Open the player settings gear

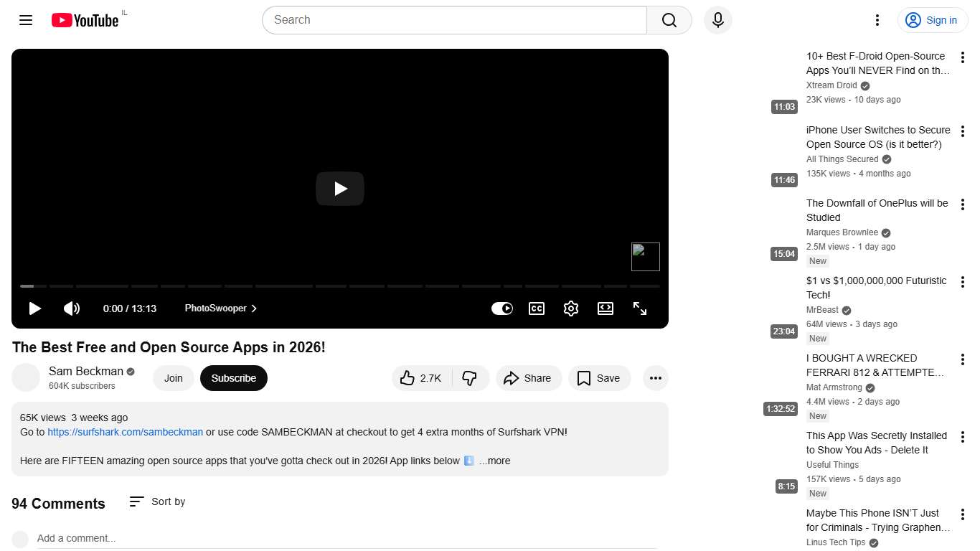click(570, 309)
